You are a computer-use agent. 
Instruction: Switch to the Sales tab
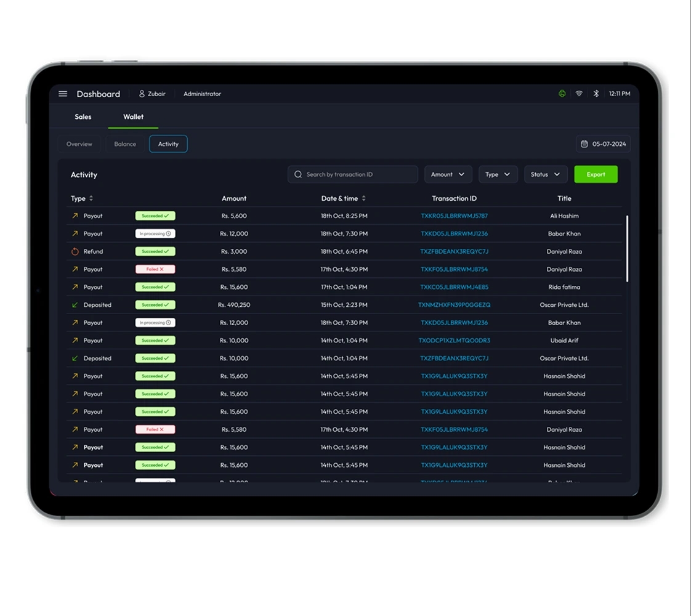click(83, 116)
